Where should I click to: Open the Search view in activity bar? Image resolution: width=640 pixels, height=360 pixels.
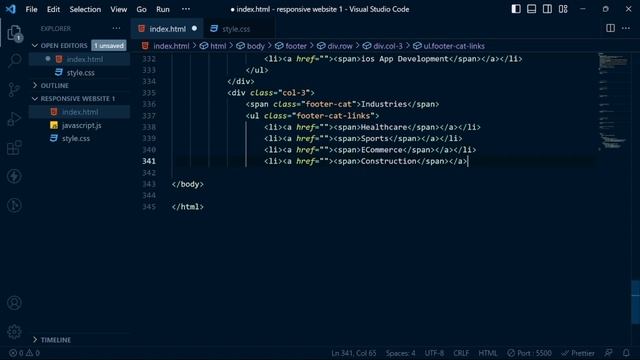pyautogui.click(x=14, y=60)
